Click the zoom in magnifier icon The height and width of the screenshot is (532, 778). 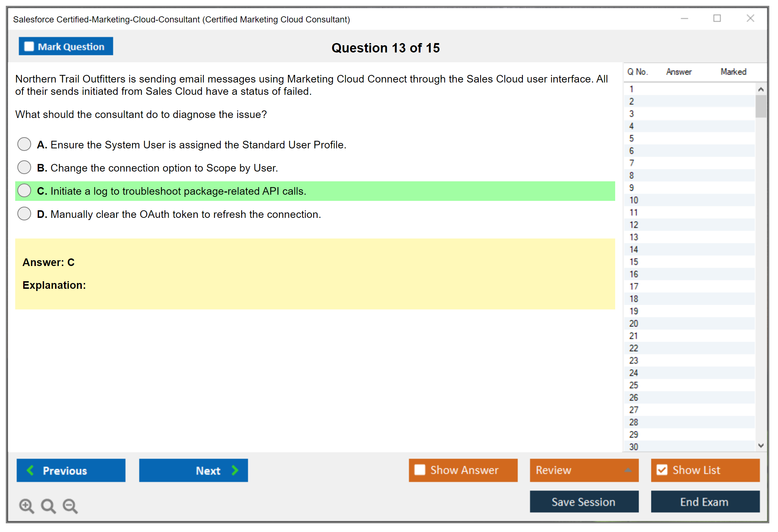(x=26, y=506)
